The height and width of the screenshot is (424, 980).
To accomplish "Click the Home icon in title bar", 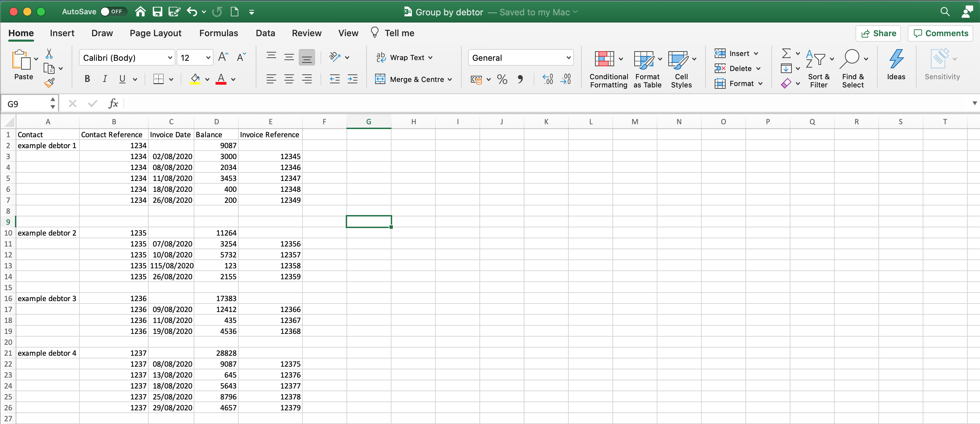I will (140, 12).
